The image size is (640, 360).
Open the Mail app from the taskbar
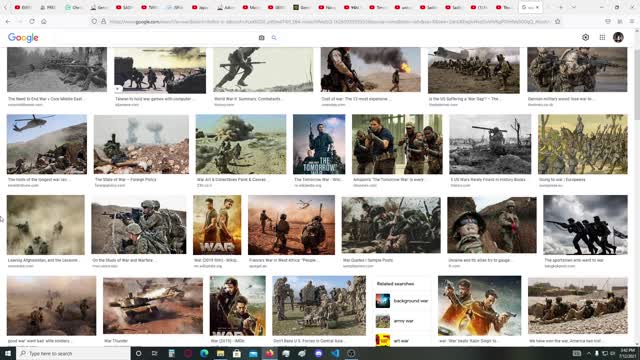point(253,353)
